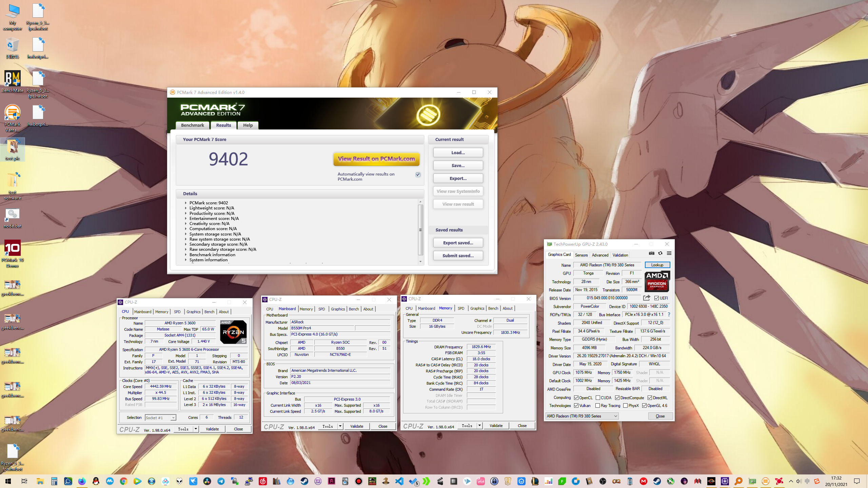Click the GPU-Z refresh icon

tap(660, 253)
